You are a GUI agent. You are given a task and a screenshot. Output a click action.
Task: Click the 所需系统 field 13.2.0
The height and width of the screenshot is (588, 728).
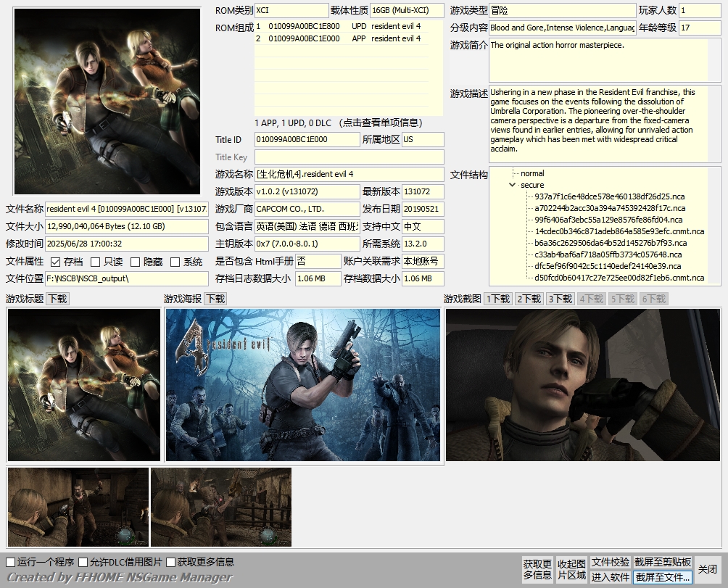[423, 244]
